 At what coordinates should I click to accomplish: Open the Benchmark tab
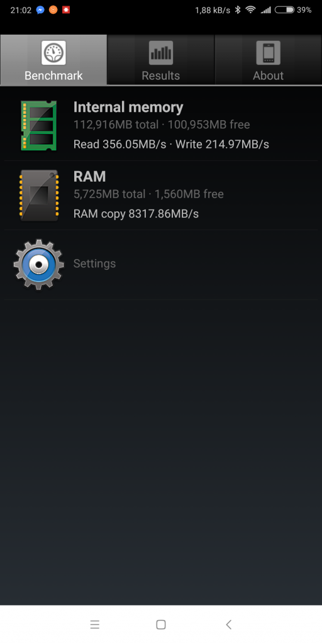tap(53, 60)
